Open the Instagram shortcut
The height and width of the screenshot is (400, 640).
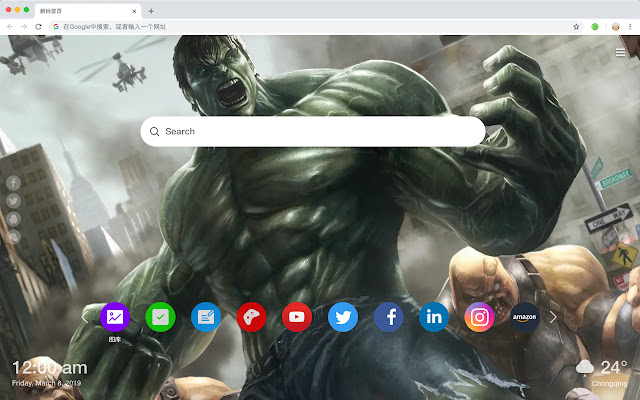tap(480, 317)
